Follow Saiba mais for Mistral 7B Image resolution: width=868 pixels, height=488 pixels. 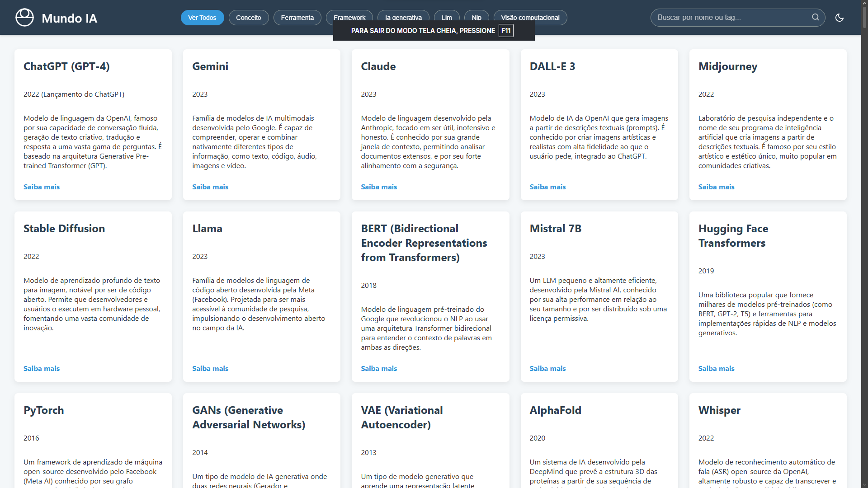click(547, 369)
